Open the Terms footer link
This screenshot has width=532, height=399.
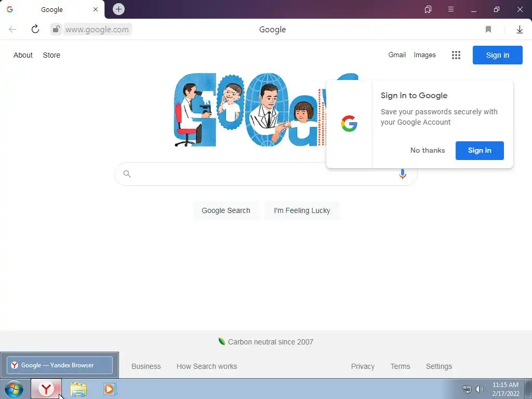coord(400,366)
